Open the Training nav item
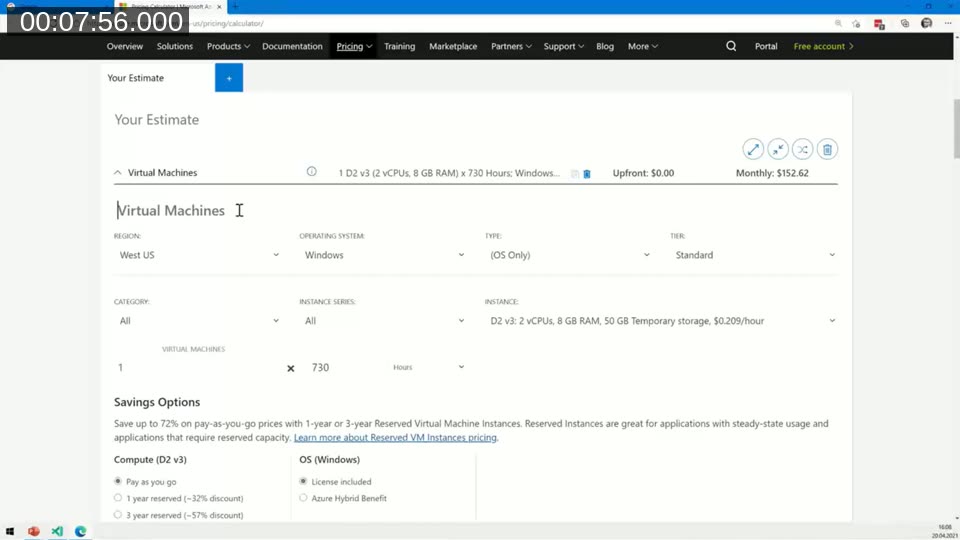Screen dimensions: 960x540 click(x=399, y=47)
